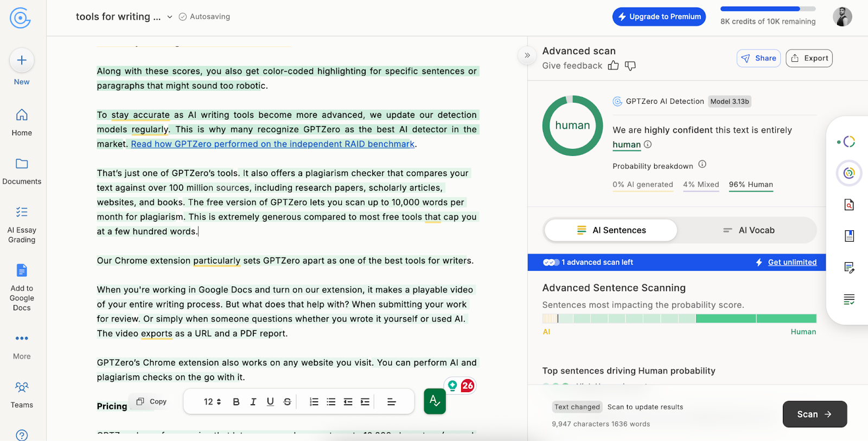Open the text alignment options
This screenshot has height=441, width=868.
point(391,402)
